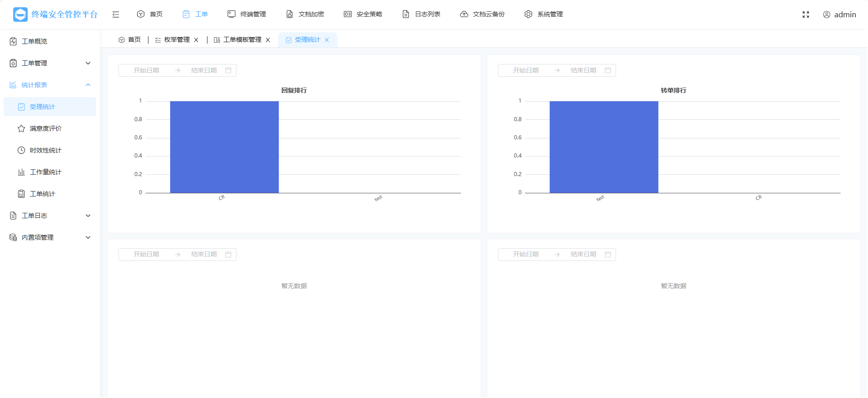This screenshot has height=398, width=868.
Task: Click the 转单排行 chart title
Action: (674, 90)
